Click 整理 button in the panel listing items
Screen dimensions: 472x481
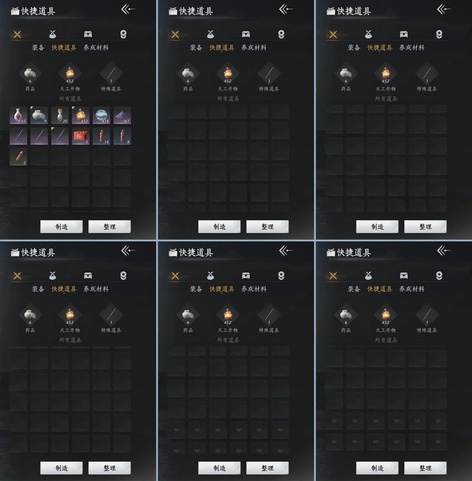point(109,227)
